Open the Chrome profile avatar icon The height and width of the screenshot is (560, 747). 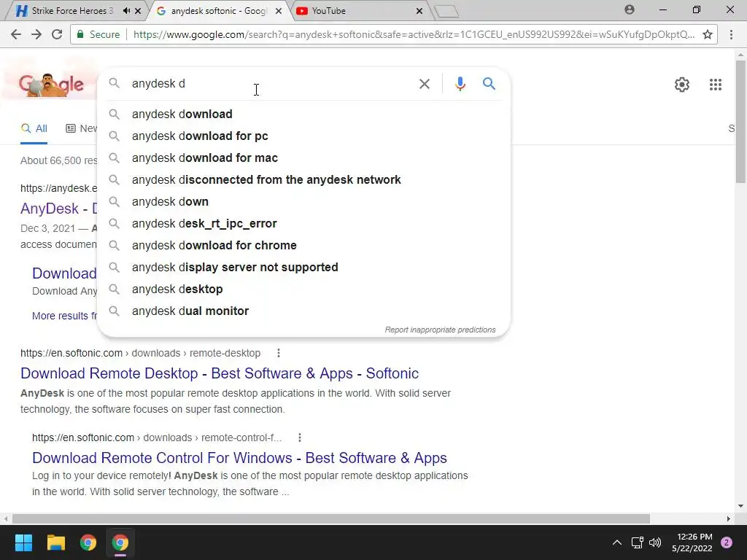point(630,9)
